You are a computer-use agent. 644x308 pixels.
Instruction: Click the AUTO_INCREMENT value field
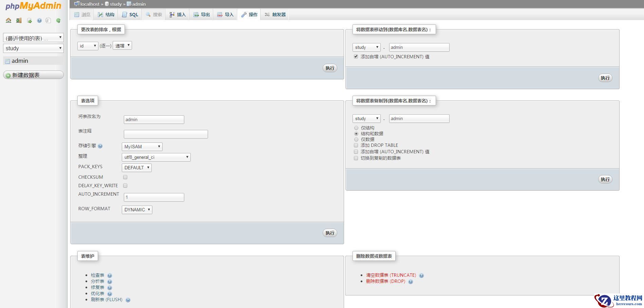[x=154, y=197]
